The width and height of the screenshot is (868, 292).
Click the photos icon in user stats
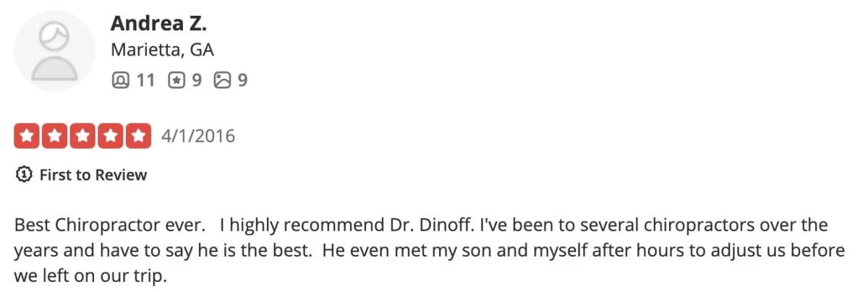click(x=222, y=80)
